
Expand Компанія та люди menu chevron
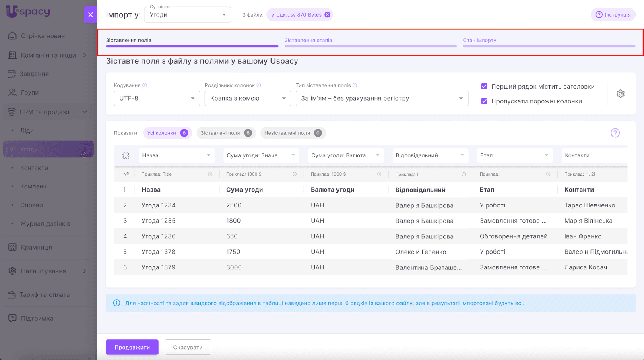[85, 55]
